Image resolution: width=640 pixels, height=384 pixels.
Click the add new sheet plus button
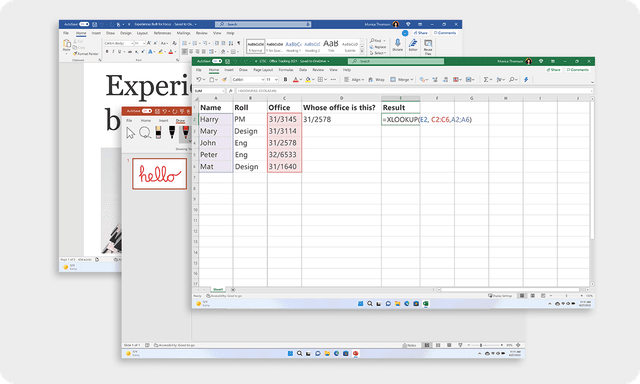233,289
